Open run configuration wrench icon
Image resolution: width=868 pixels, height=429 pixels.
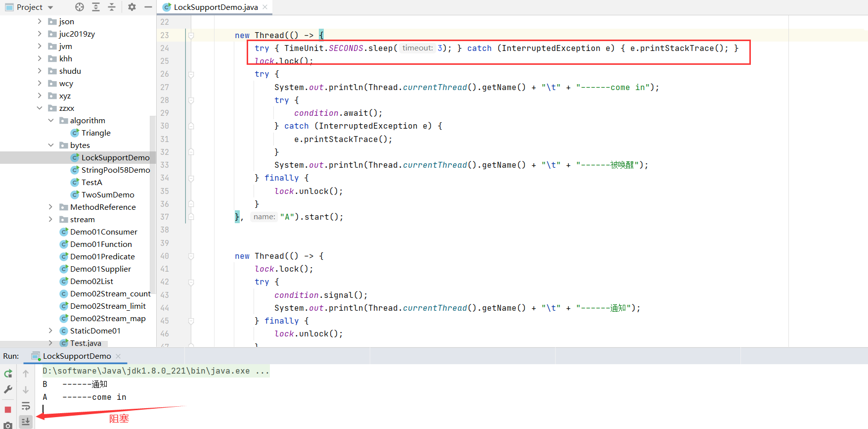(8, 390)
